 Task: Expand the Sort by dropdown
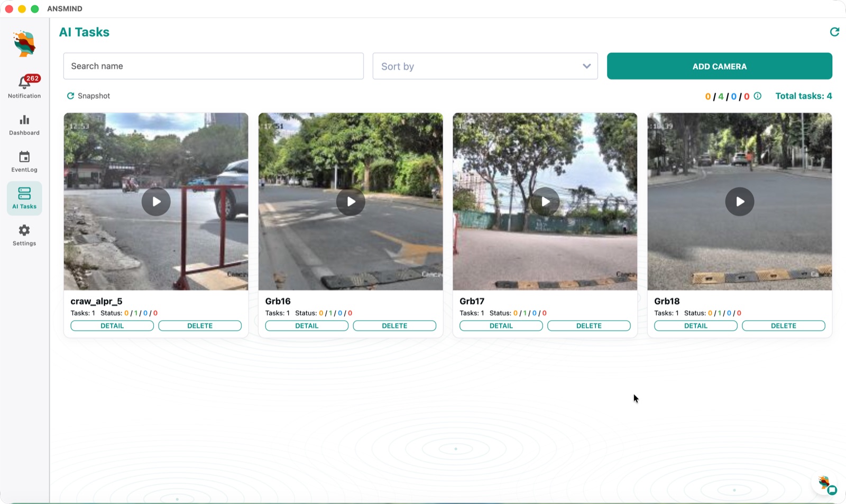pyautogui.click(x=485, y=66)
